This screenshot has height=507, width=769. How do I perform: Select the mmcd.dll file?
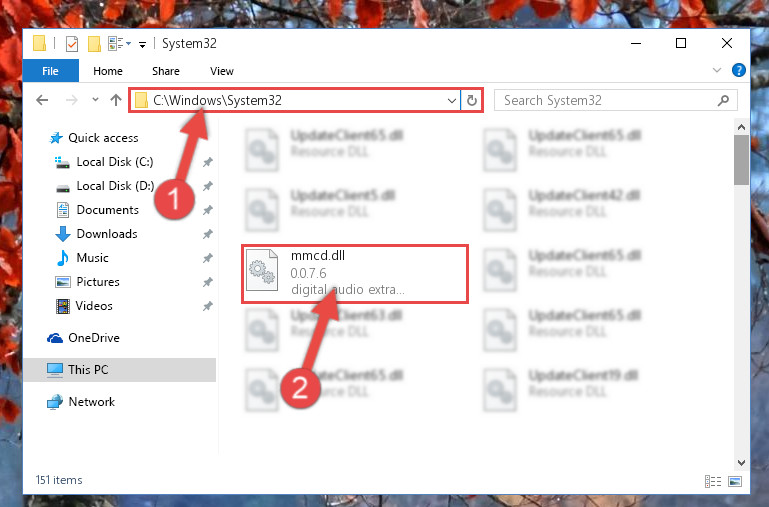tap(355, 274)
